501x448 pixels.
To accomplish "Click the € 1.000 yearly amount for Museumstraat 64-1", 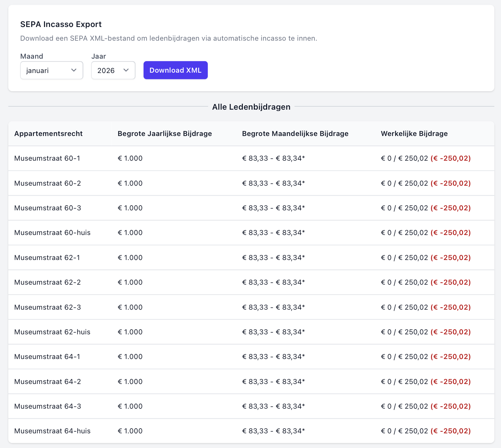I will tap(130, 357).
